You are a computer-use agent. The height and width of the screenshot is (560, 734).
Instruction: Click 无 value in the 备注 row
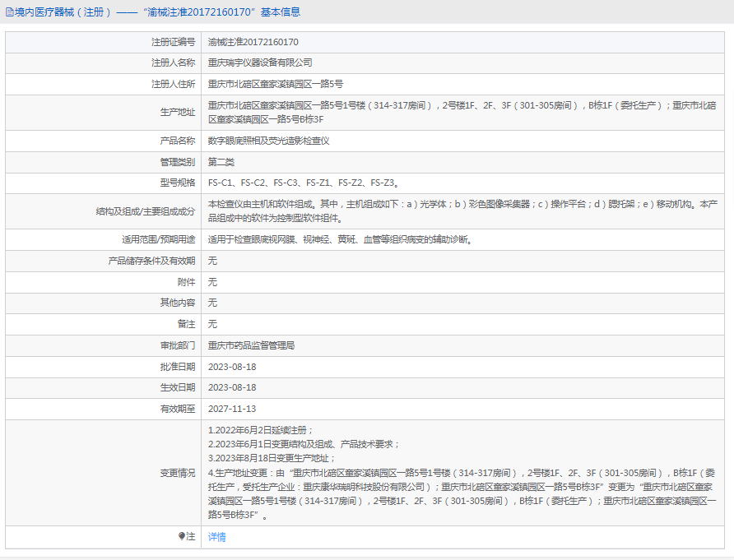tap(212, 324)
